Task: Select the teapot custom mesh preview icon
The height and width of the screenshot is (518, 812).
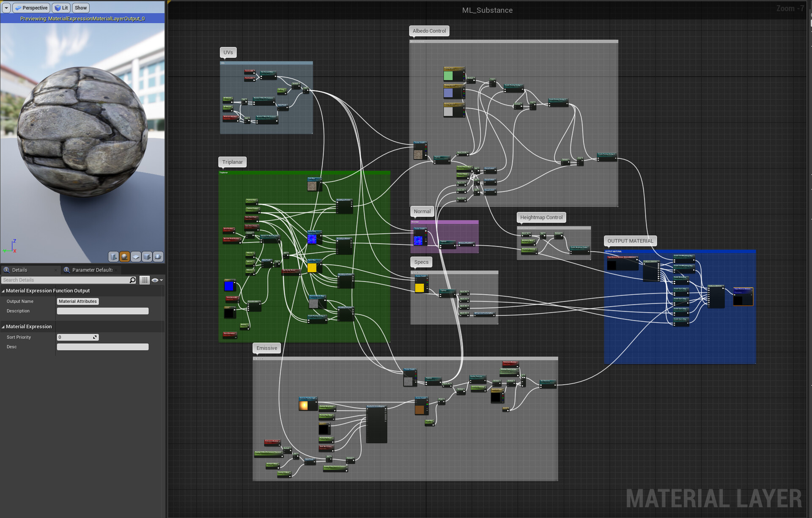Action: coord(158,257)
